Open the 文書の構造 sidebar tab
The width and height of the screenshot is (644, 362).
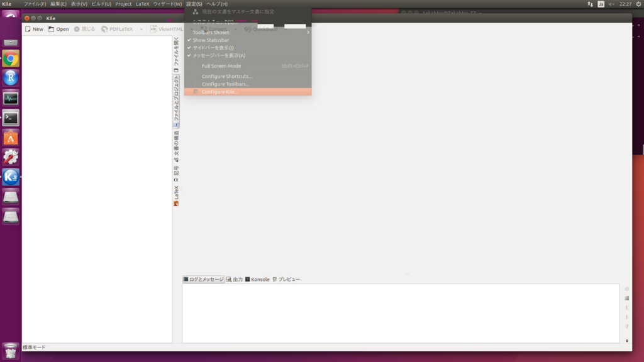click(176, 146)
